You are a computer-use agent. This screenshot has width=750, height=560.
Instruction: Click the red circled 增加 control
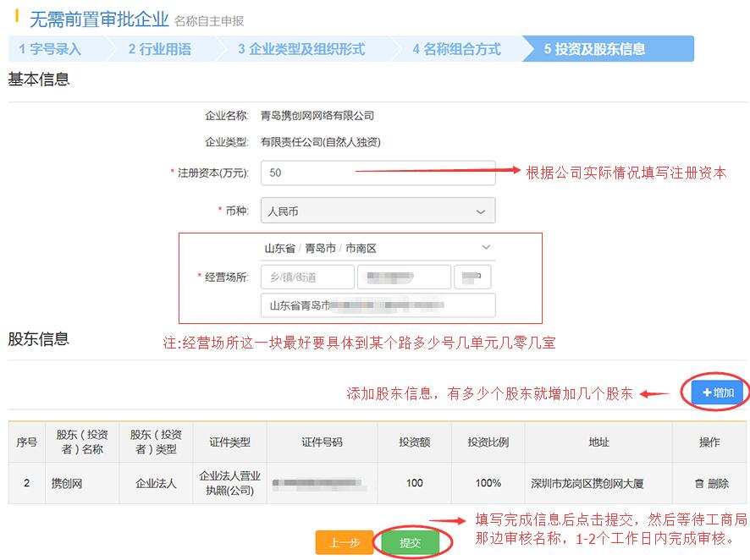pos(715,393)
